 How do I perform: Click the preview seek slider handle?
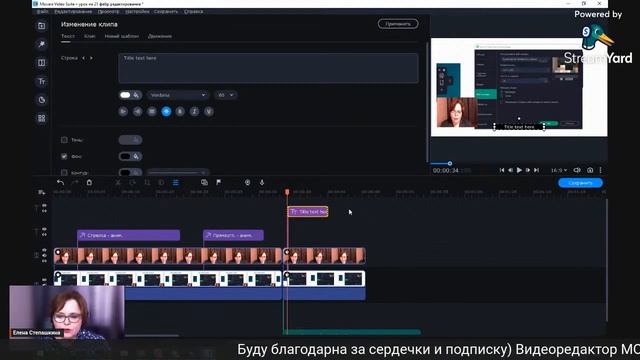click(x=450, y=163)
